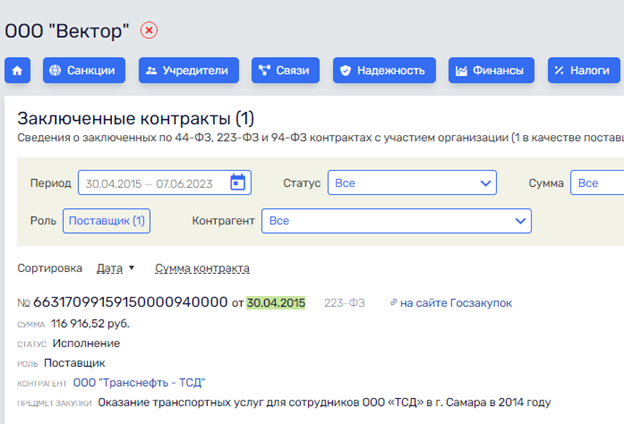Open the Надежность section
The image size is (624, 424).
[384, 70]
